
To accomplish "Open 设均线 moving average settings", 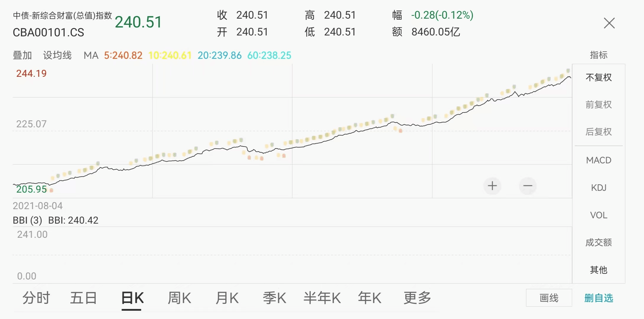I will click(57, 55).
